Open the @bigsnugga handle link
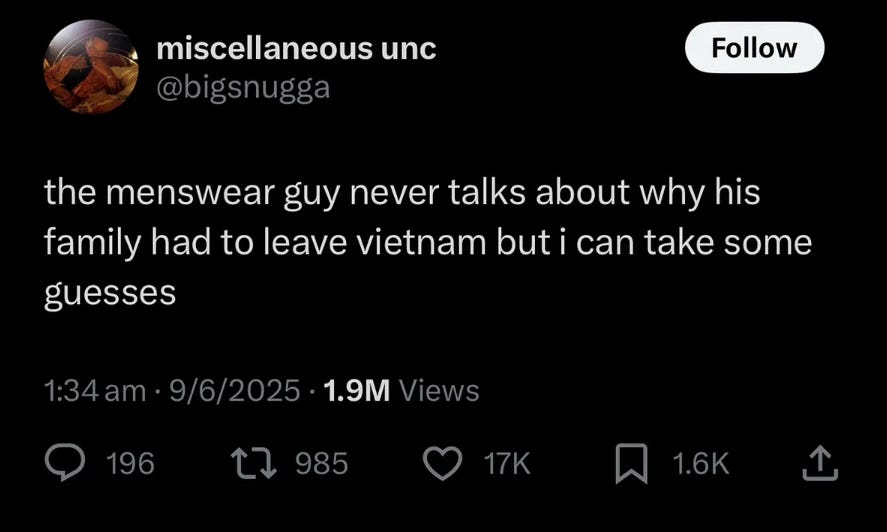This screenshot has height=532, width=887. click(x=243, y=88)
